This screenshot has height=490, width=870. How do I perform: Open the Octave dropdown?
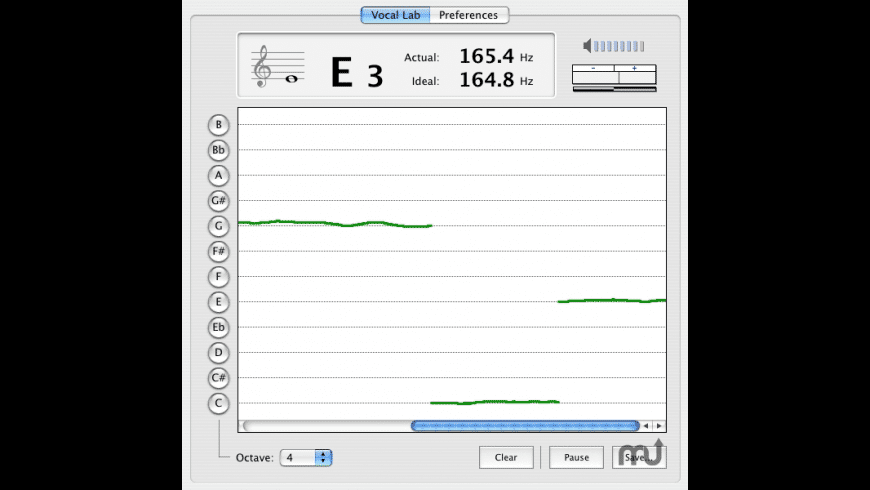tap(306, 458)
